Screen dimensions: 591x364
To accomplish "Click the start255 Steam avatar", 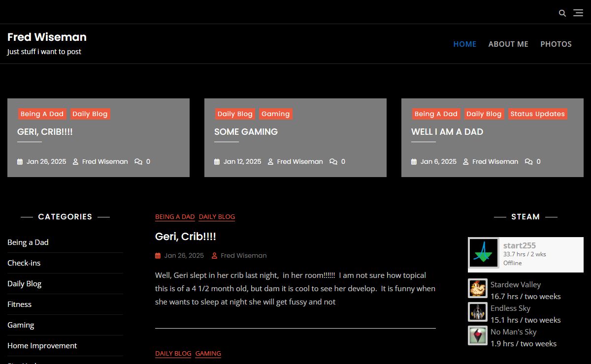I will pos(483,253).
